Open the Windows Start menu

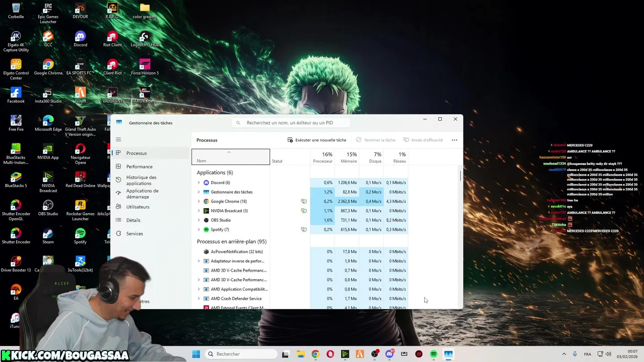tap(196, 354)
